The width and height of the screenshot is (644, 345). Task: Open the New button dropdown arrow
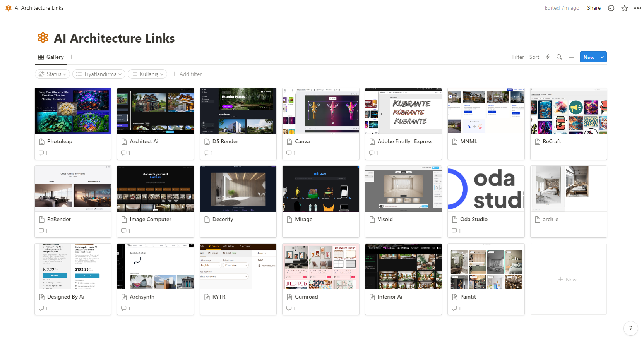click(602, 57)
